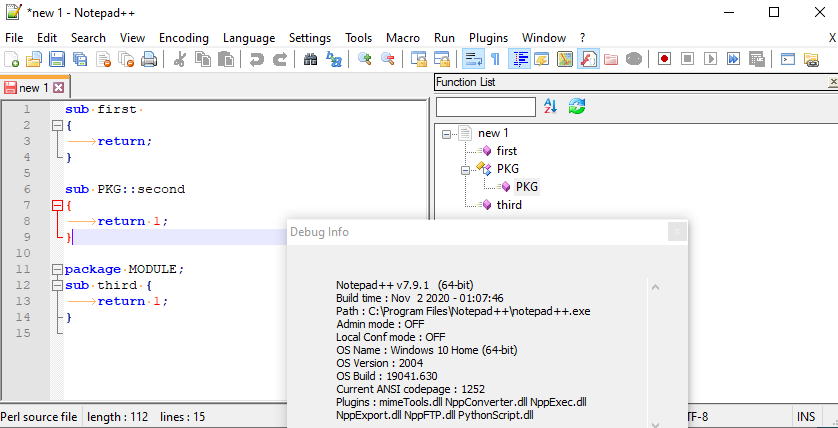Open the NppFTP window toolbar icon

[811, 59]
